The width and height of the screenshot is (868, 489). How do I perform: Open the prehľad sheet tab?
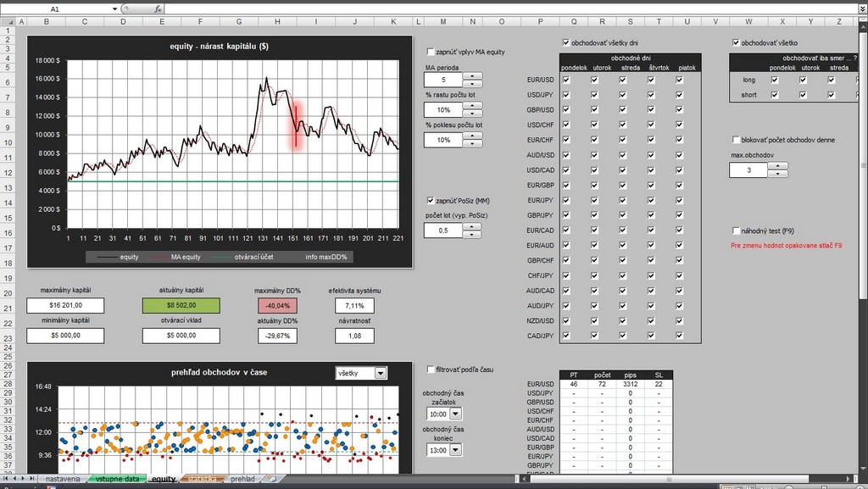coord(242,479)
